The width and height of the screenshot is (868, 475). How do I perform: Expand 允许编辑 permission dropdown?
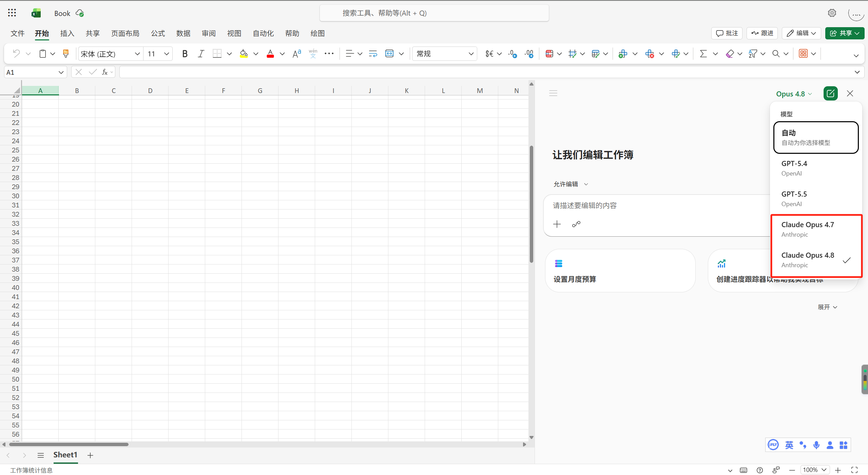(571, 184)
